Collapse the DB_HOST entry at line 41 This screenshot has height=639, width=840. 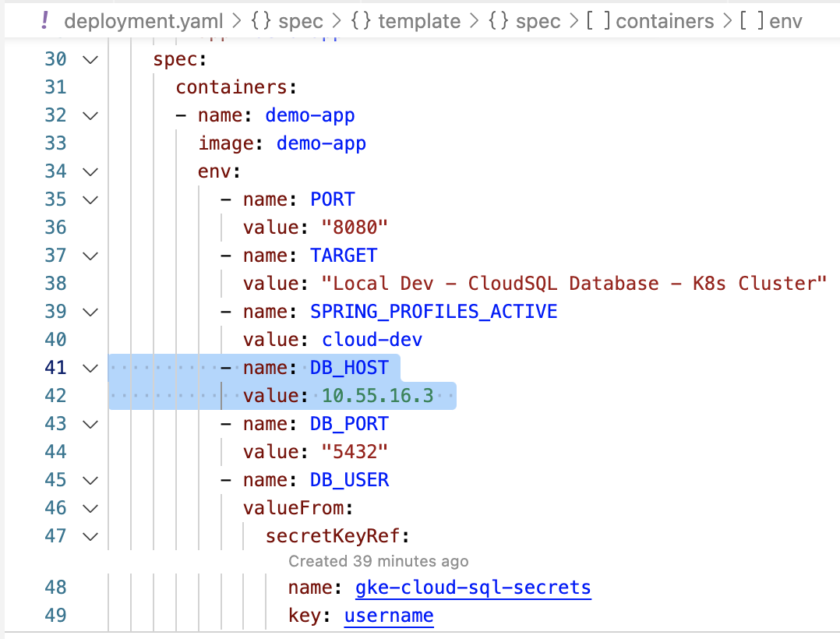pyautogui.click(x=90, y=368)
